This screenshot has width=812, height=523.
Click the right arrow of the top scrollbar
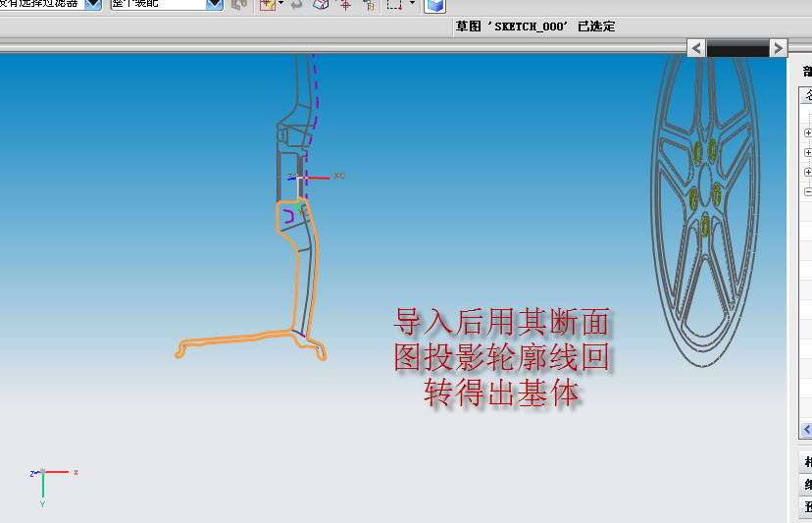[x=778, y=48]
